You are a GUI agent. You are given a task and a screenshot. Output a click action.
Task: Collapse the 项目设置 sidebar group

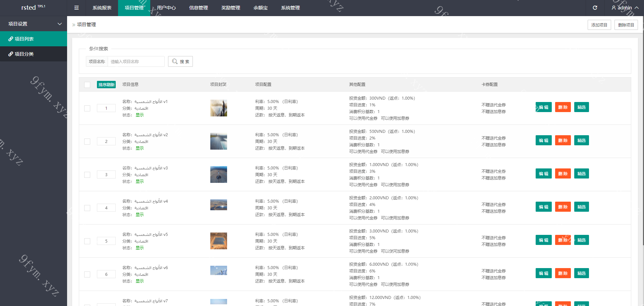pos(34,24)
